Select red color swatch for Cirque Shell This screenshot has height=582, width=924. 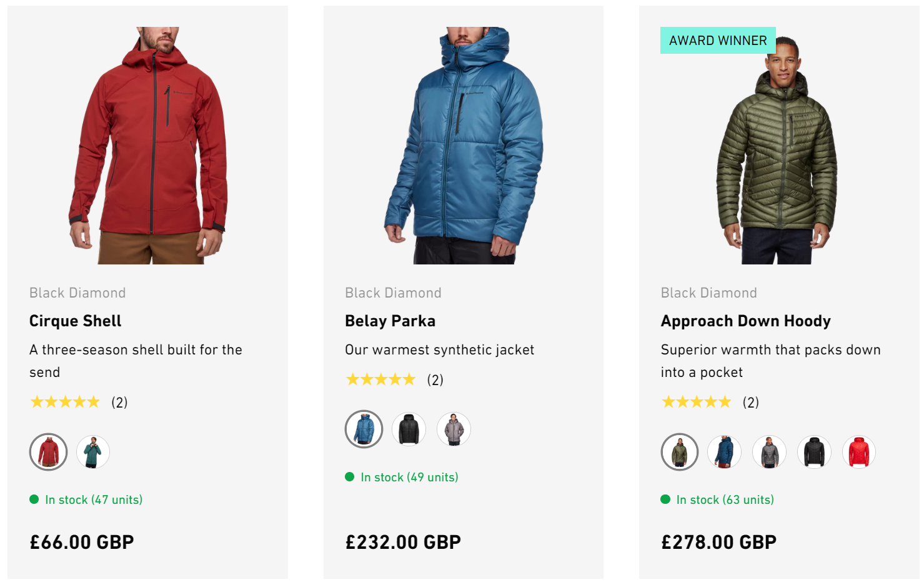[49, 452]
